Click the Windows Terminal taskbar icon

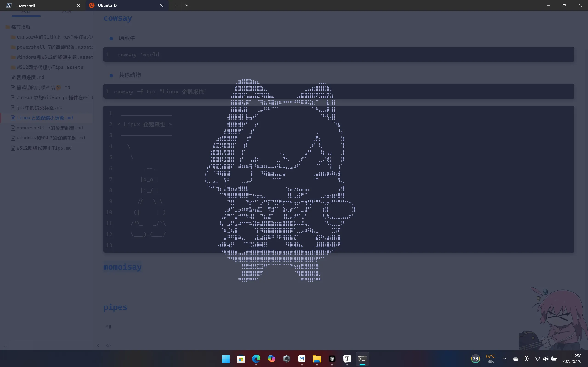362,359
